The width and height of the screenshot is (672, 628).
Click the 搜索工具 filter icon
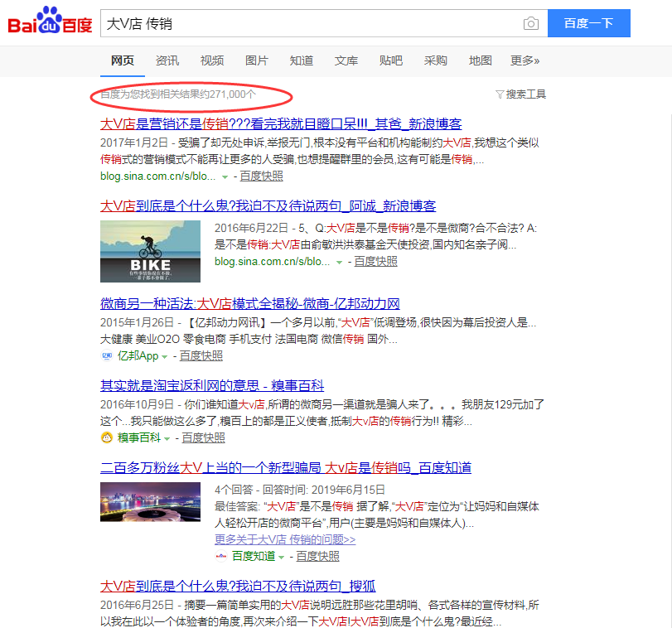point(500,94)
